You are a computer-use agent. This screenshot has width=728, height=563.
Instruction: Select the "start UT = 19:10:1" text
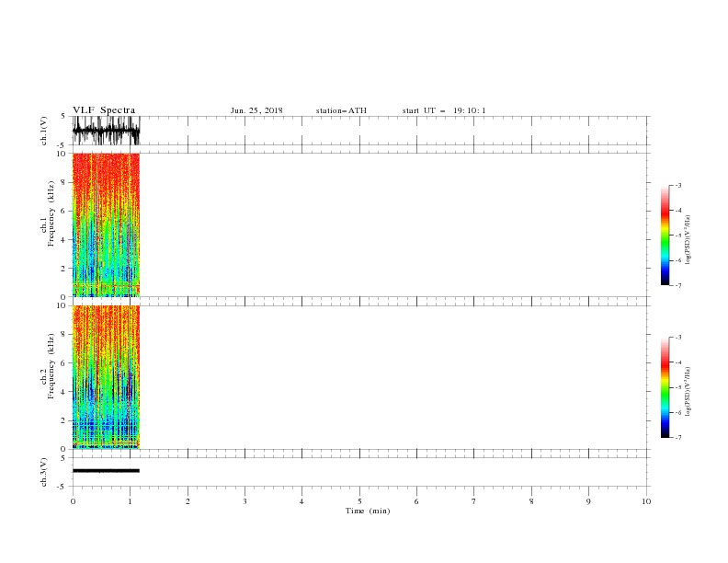[x=444, y=110]
